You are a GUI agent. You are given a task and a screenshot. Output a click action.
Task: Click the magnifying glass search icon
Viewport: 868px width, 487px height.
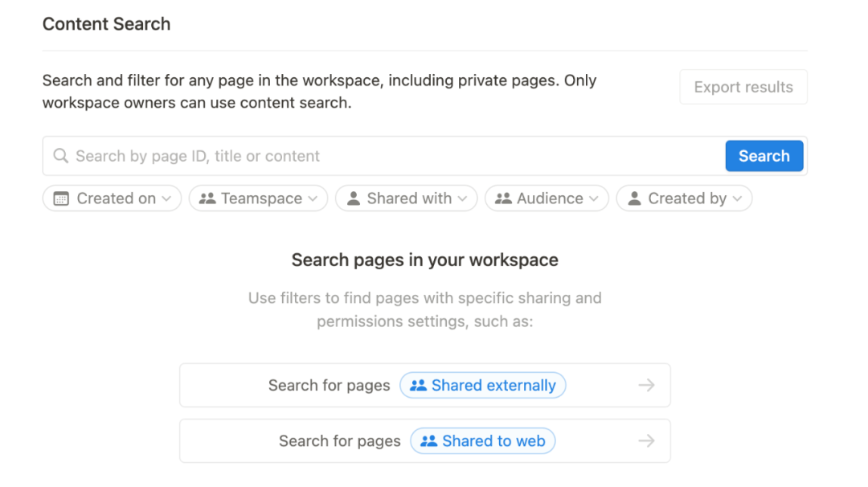60,156
